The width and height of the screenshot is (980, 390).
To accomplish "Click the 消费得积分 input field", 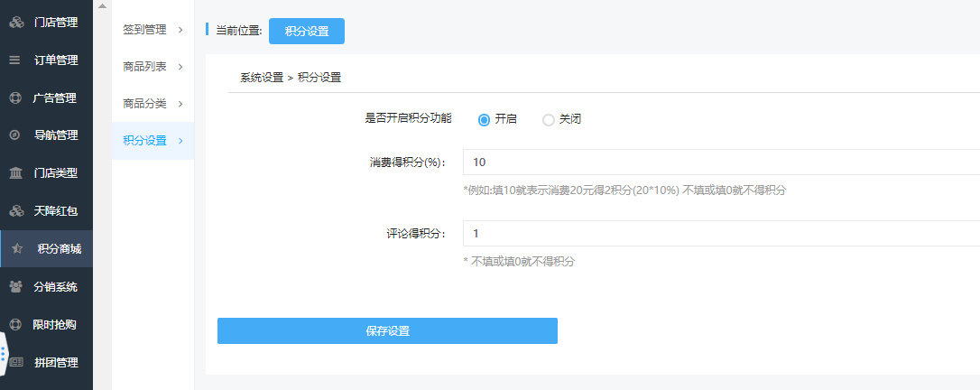I will [721, 162].
